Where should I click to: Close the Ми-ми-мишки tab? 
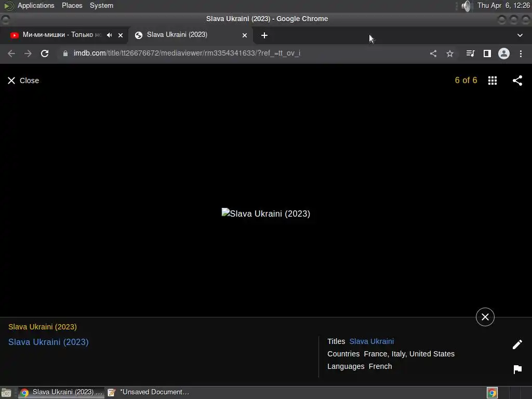point(121,35)
